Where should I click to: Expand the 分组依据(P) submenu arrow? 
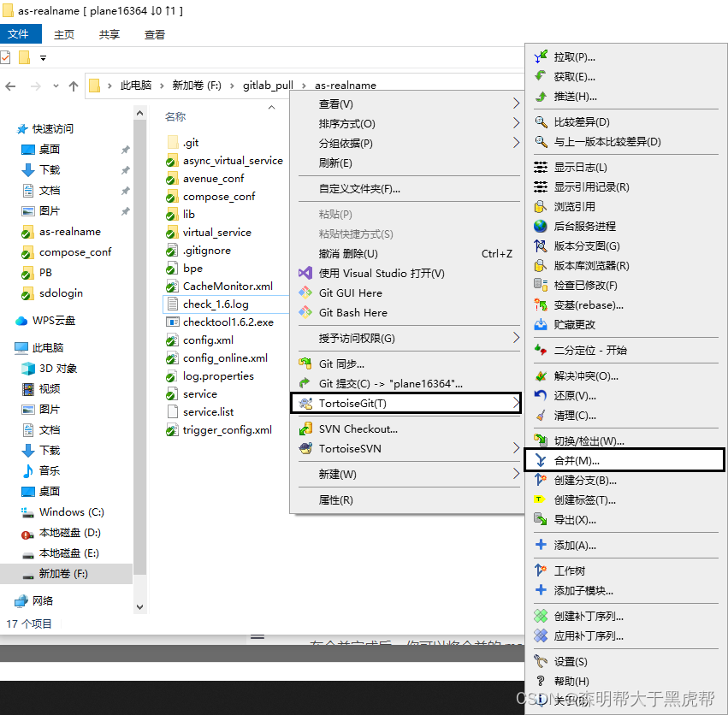[515, 143]
